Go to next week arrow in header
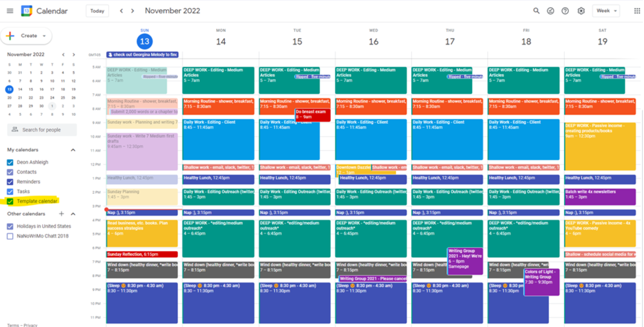 [x=132, y=11]
